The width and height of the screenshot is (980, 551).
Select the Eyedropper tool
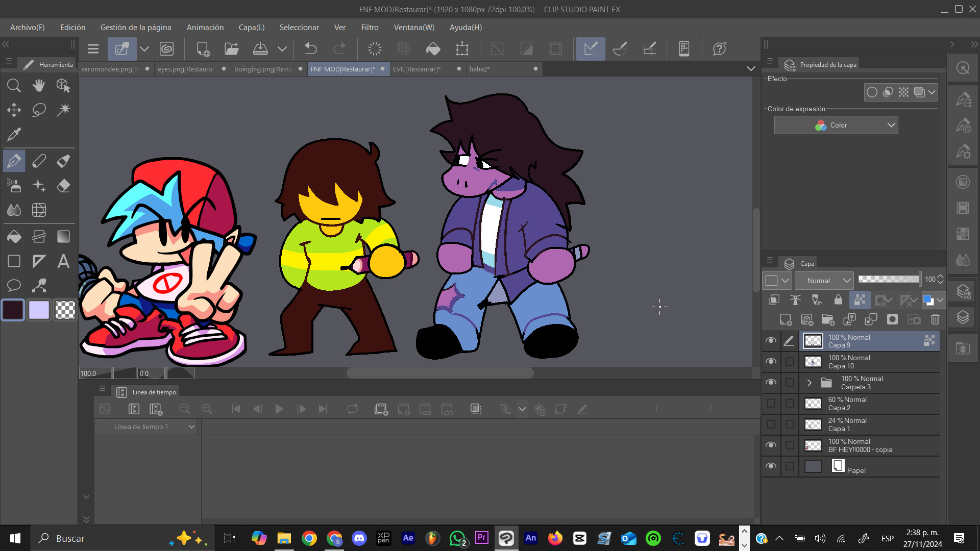[x=14, y=134]
